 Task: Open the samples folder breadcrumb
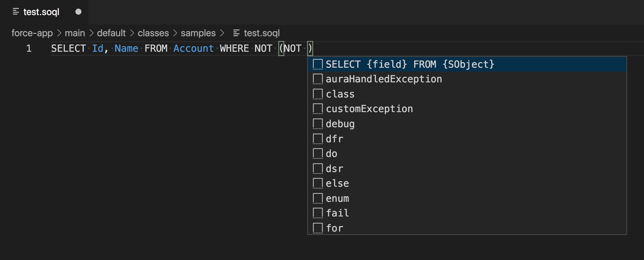point(198,33)
